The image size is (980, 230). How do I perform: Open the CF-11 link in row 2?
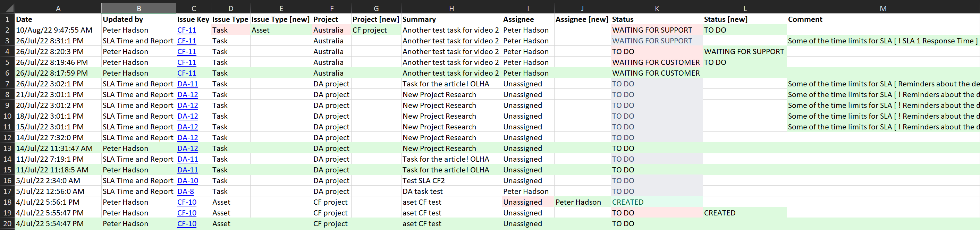186,30
